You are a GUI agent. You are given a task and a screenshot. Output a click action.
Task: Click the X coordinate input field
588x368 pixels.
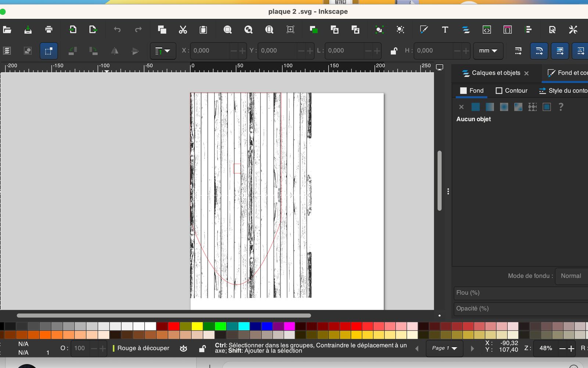click(209, 51)
